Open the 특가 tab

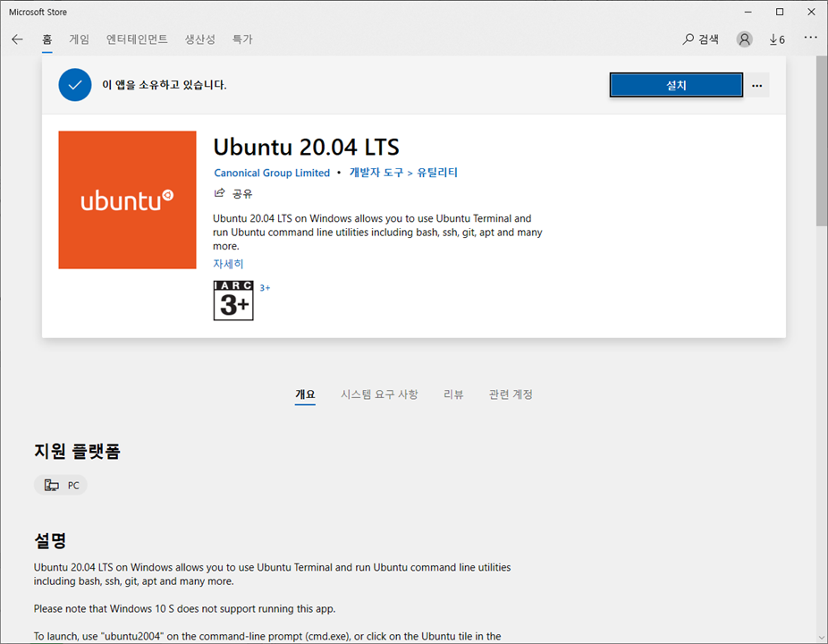click(242, 39)
